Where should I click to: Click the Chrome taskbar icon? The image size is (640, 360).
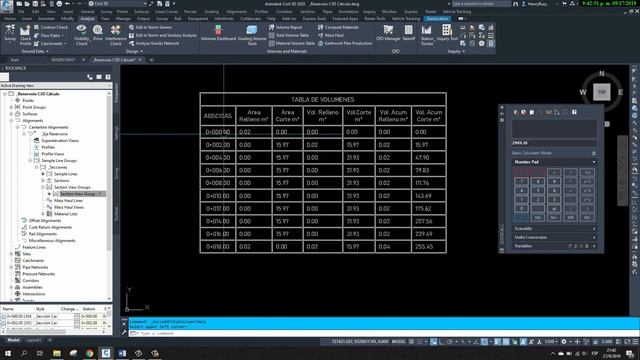coord(89,353)
